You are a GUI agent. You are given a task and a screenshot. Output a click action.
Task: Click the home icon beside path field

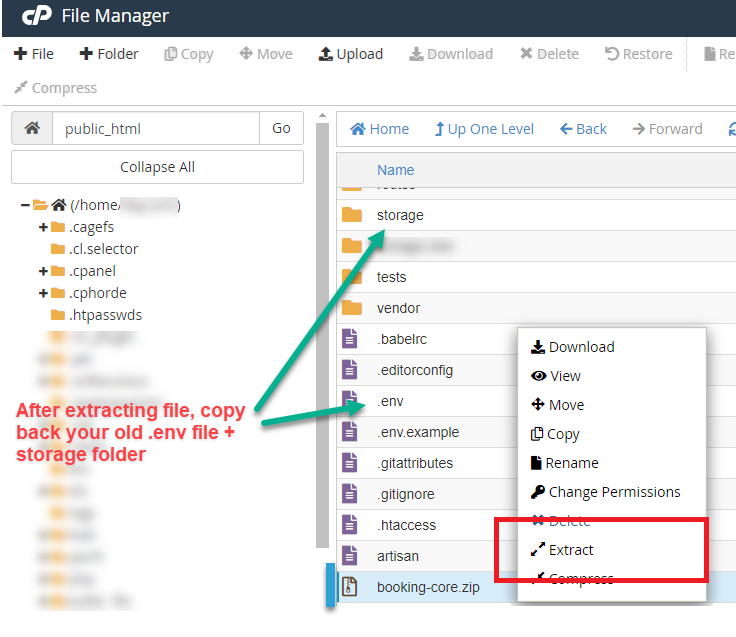[32, 128]
